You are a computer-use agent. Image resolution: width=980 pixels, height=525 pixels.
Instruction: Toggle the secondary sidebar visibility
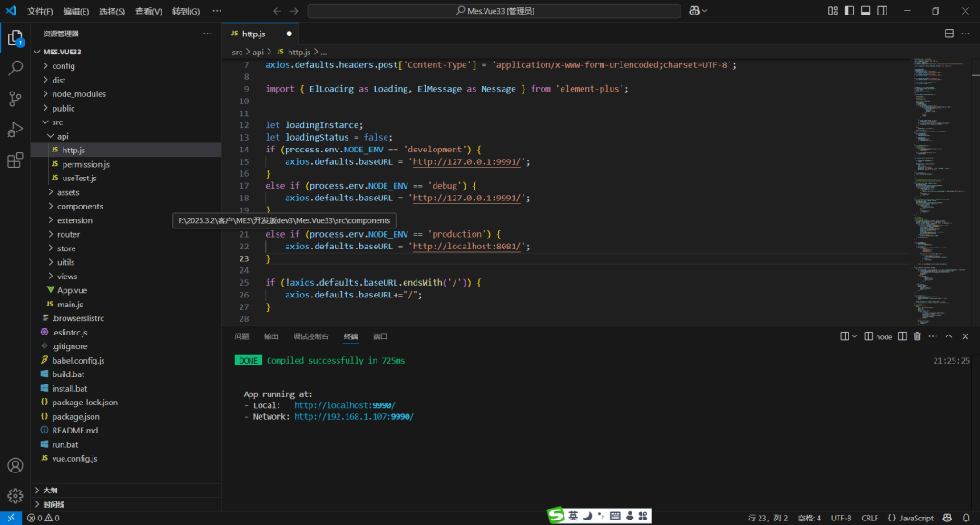point(882,11)
